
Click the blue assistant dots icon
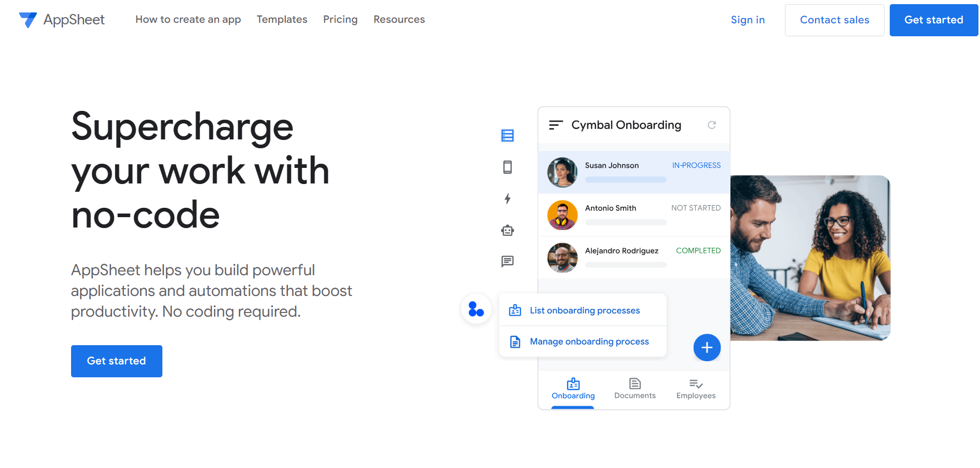[x=476, y=309]
